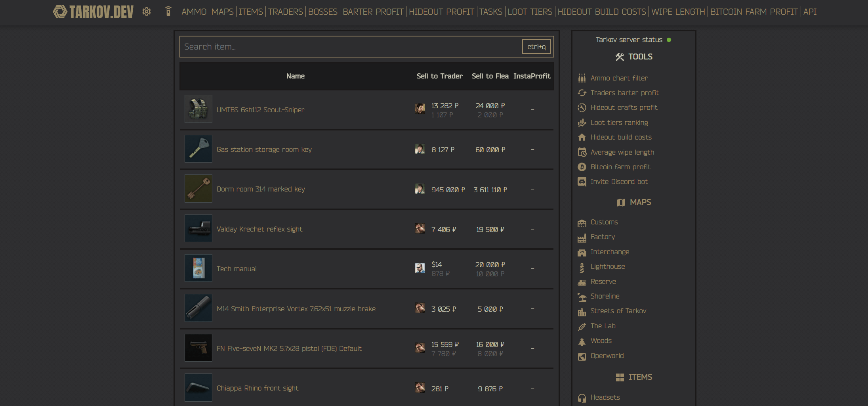This screenshot has width=868, height=406.
Task: Open WIPE LENGTH navigation item
Action: pyautogui.click(x=678, y=12)
